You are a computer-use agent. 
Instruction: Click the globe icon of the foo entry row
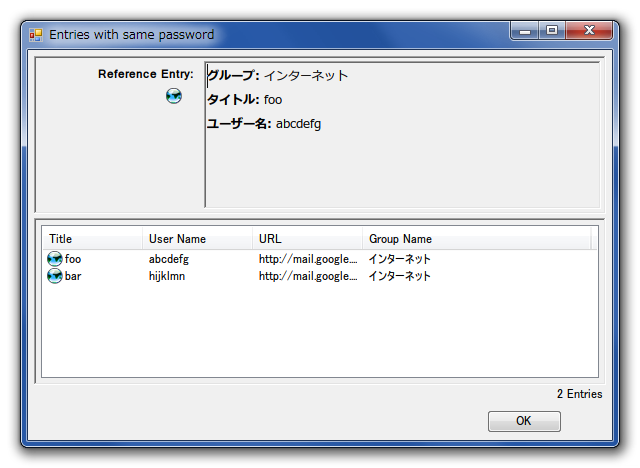click(x=55, y=259)
